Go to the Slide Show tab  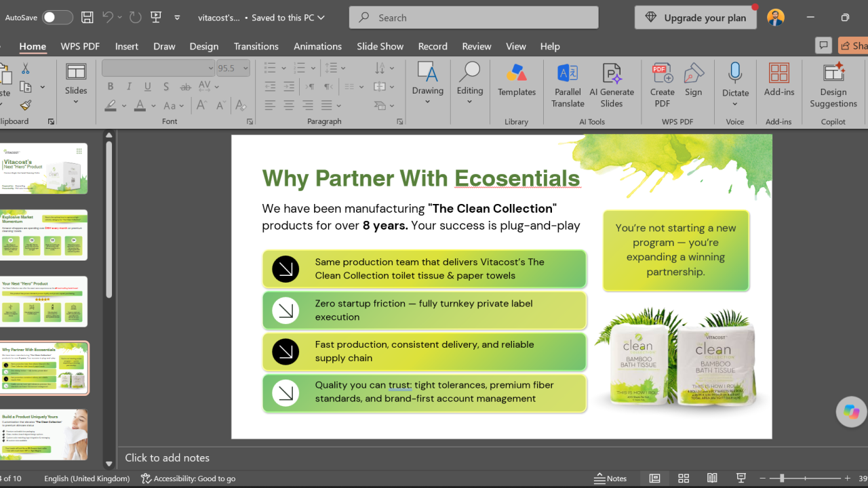(x=380, y=46)
